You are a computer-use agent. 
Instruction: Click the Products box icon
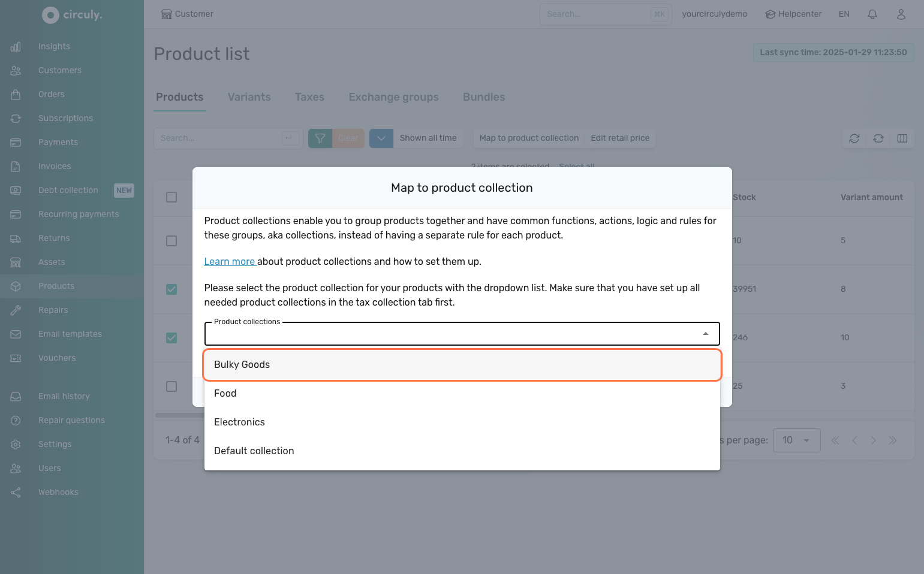pyautogui.click(x=16, y=286)
